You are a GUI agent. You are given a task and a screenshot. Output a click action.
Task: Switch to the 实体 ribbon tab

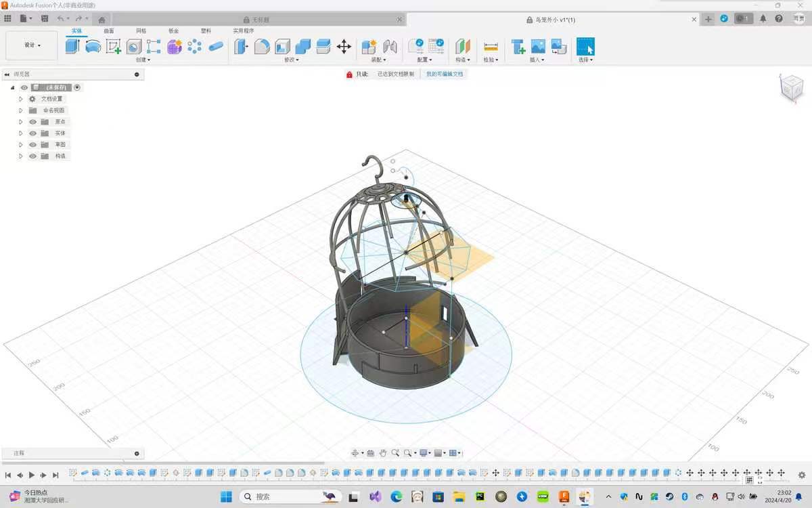[76, 31]
